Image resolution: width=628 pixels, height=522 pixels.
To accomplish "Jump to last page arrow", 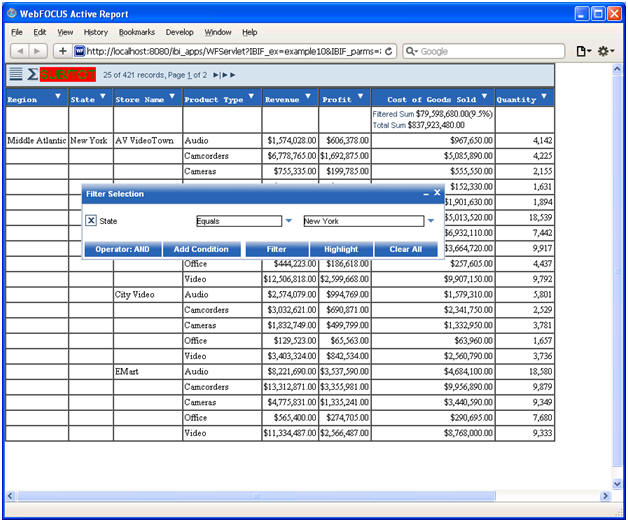I will (233, 75).
